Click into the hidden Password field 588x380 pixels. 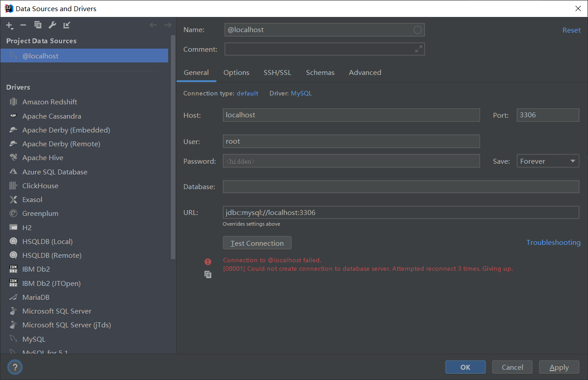(x=351, y=161)
